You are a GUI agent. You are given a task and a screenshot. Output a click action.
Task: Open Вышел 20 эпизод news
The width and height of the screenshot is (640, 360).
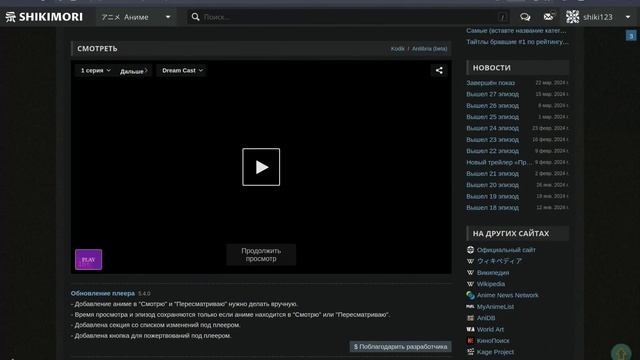[x=493, y=185]
